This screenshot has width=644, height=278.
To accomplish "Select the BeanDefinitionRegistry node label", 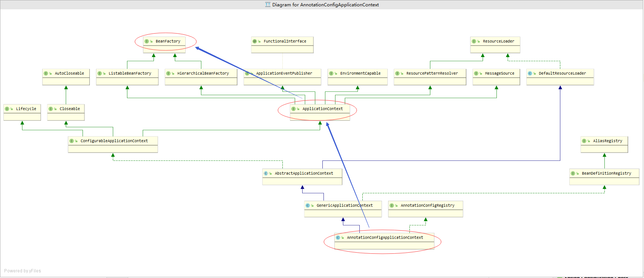I will click(607, 174).
